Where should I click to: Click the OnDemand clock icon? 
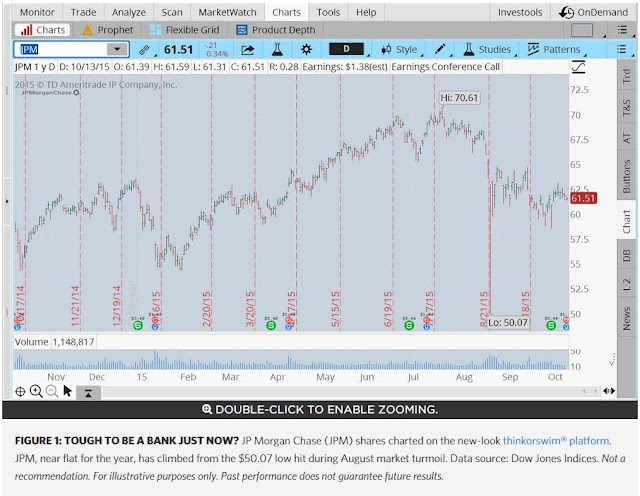[x=567, y=13]
